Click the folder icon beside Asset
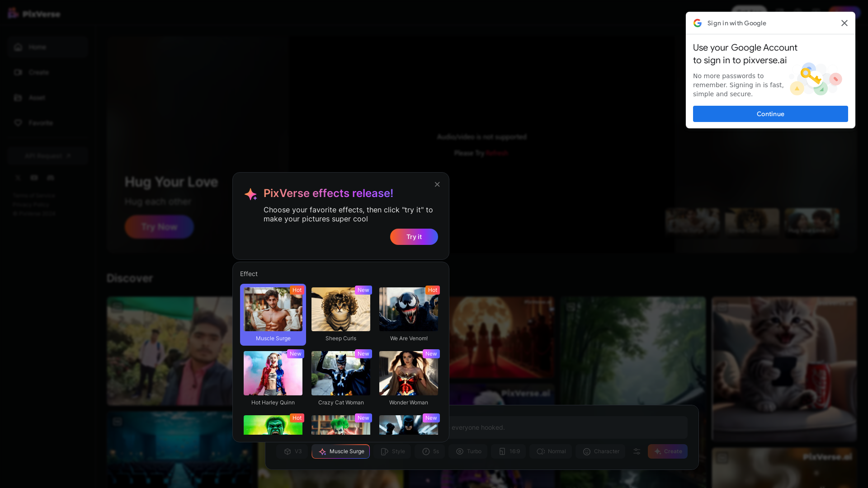The width and height of the screenshot is (868, 488). (18, 98)
